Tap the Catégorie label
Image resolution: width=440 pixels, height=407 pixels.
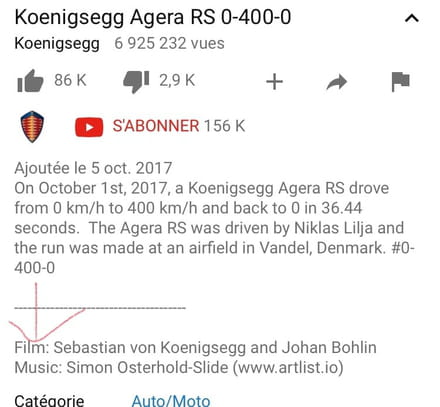(49, 401)
